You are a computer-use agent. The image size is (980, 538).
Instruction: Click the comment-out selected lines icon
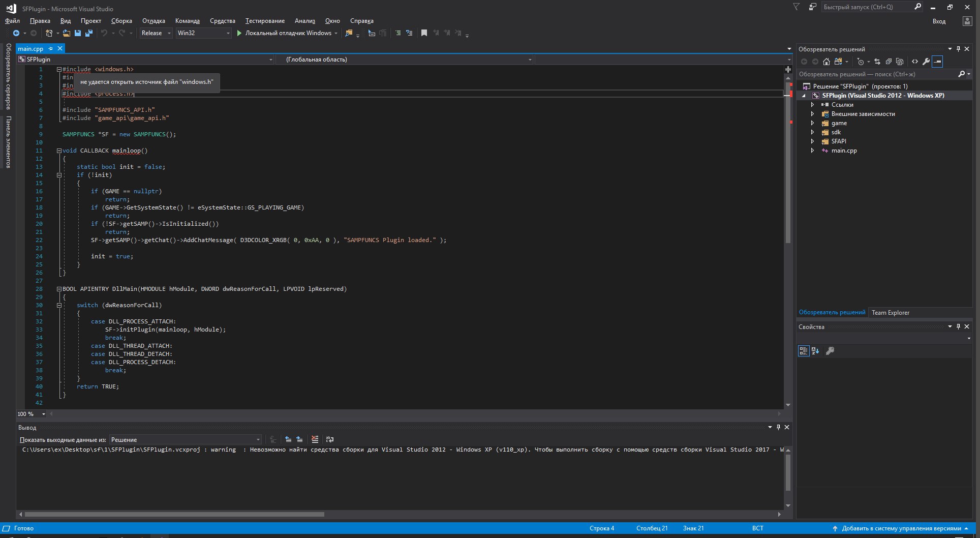tap(398, 33)
